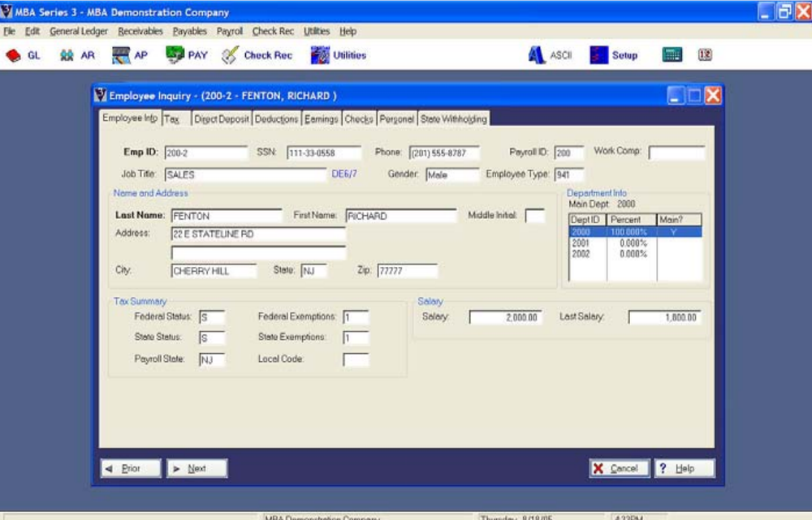Viewport: 812px width, 520px height.
Task: Open the PAY payroll toolbar icon
Action: pyautogui.click(x=187, y=55)
